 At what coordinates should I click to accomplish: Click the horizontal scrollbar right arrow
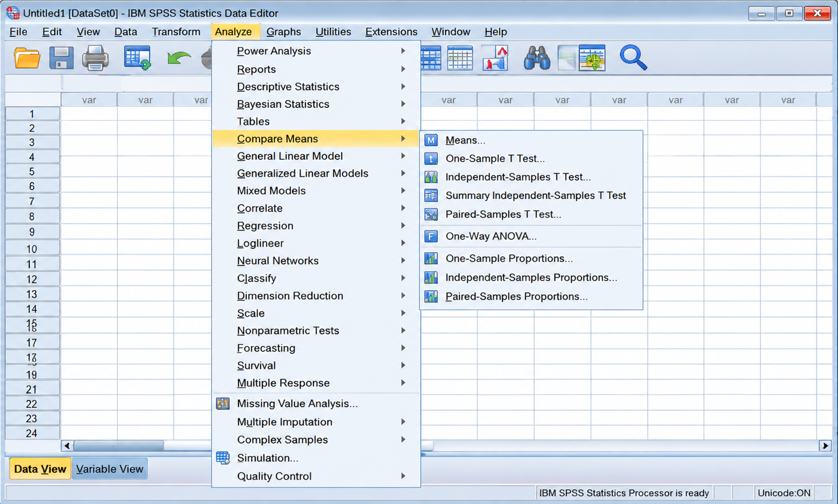pyautogui.click(x=825, y=446)
